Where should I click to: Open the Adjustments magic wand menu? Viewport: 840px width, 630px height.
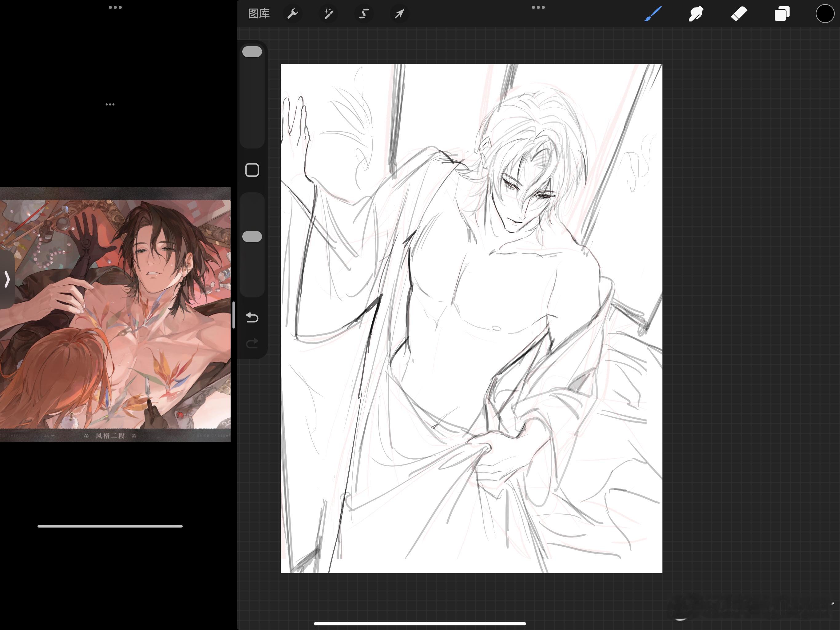point(328,14)
